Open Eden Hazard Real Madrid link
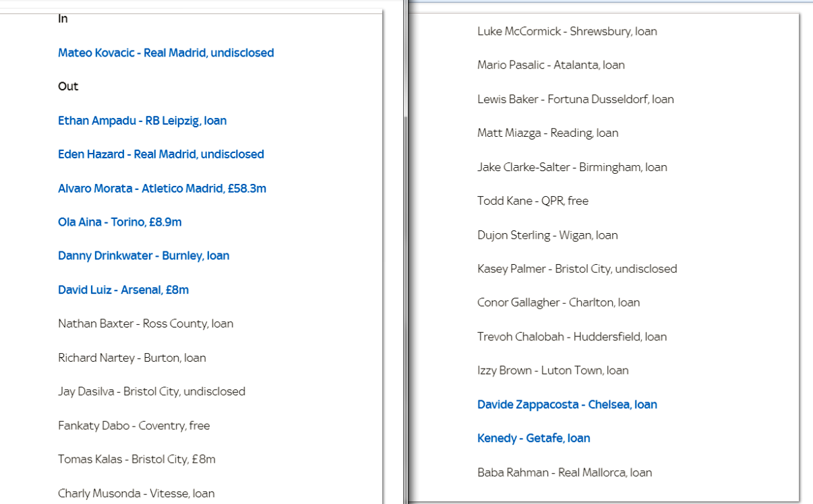The height and width of the screenshot is (504, 813). pos(161,154)
